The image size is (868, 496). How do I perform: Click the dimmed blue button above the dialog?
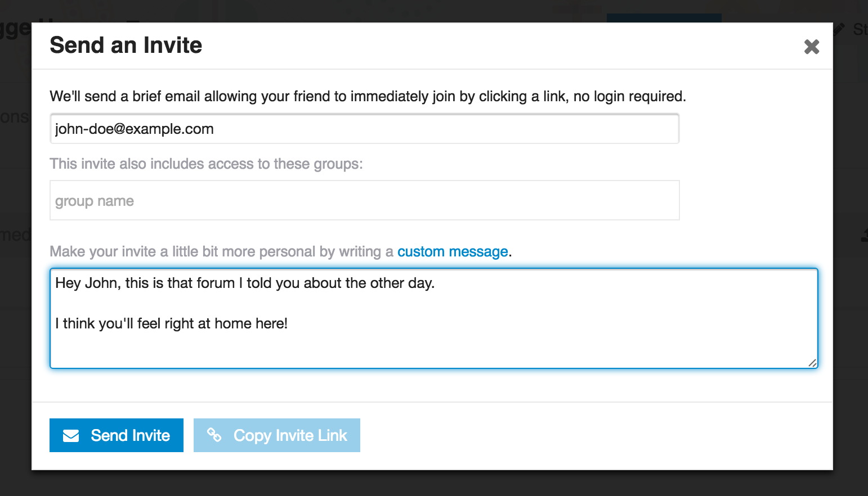pos(664,17)
